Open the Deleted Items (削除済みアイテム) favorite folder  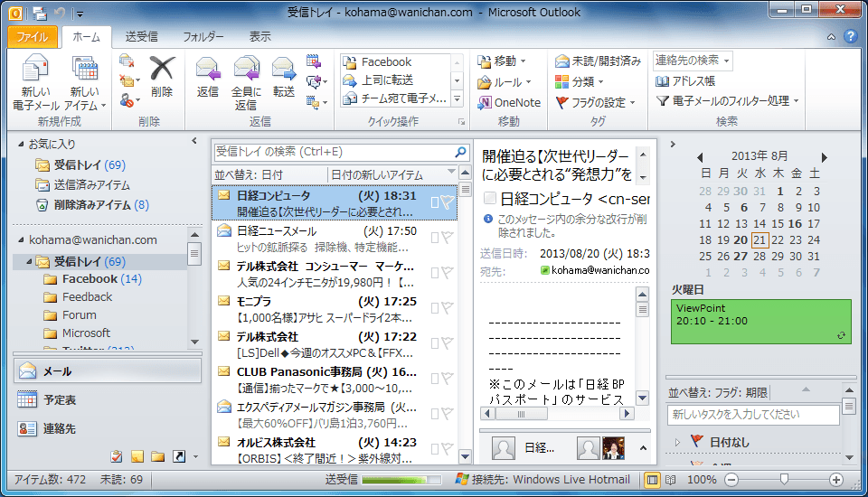[x=92, y=205]
